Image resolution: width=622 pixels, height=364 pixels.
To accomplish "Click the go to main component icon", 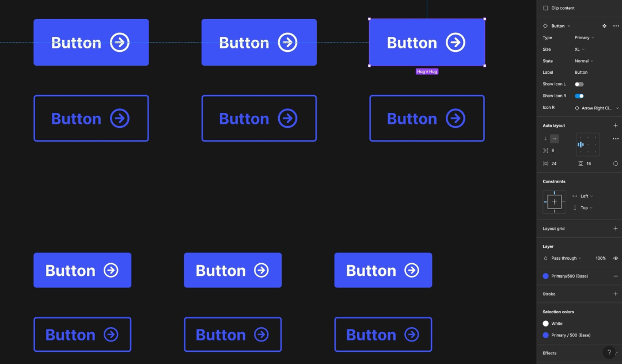I will point(604,26).
